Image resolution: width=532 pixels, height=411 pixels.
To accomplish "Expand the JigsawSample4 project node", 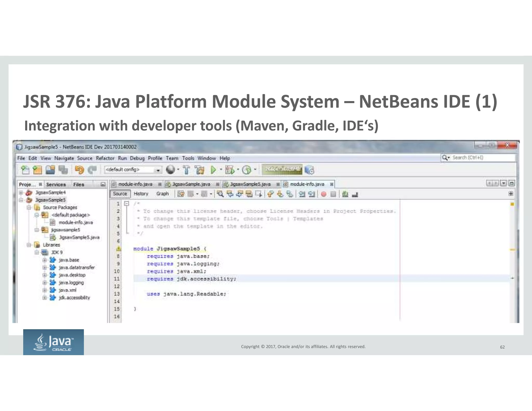I will click(x=21, y=193).
